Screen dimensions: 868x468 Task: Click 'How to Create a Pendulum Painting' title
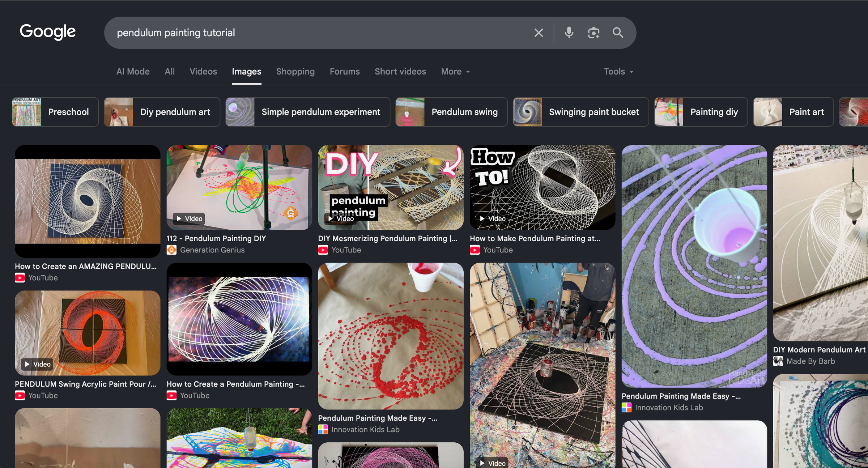[235, 384]
